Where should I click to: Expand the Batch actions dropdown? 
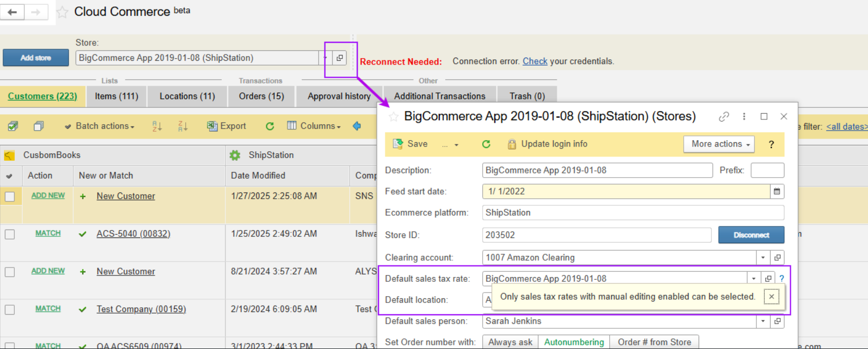click(100, 126)
